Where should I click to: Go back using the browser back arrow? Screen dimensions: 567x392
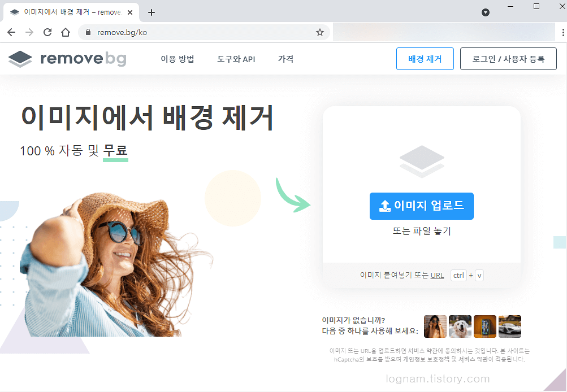(11, 32)
